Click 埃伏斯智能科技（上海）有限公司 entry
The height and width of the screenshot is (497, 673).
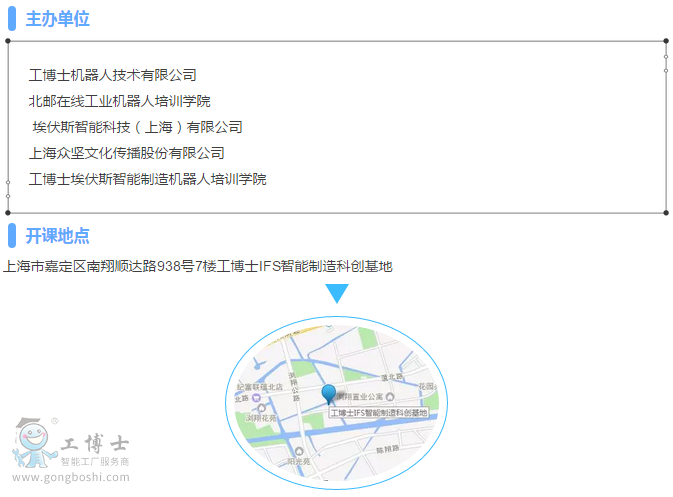pos(137,127)
